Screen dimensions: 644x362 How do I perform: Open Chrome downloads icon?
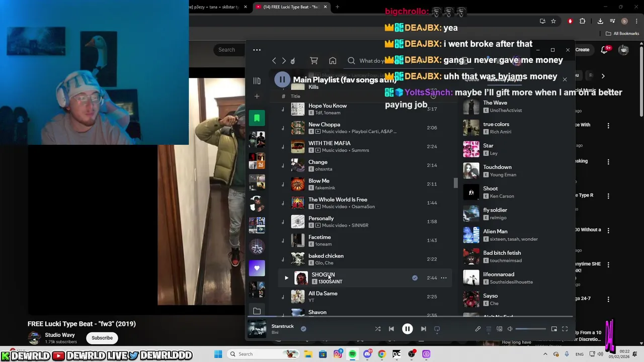click(600, 21)
